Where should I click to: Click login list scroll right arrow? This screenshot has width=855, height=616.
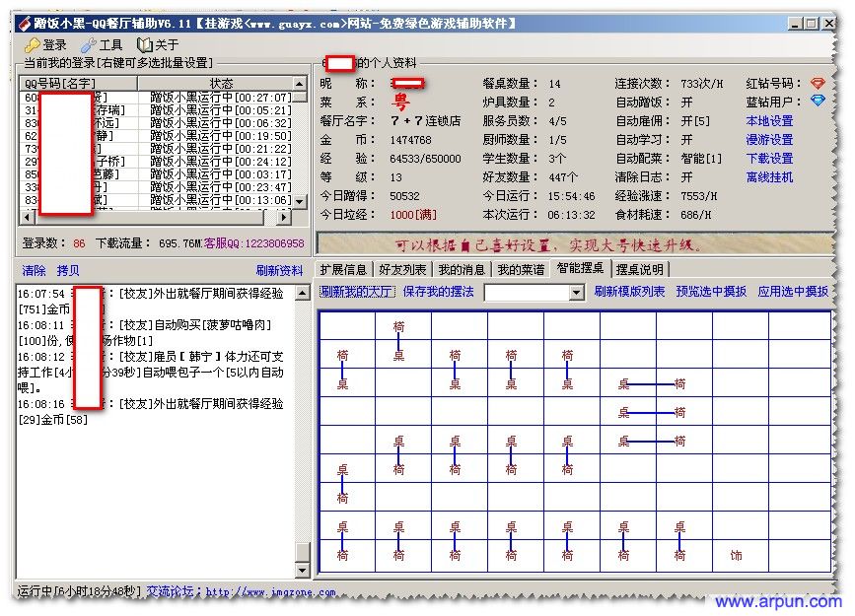click(x=282, y=217)
